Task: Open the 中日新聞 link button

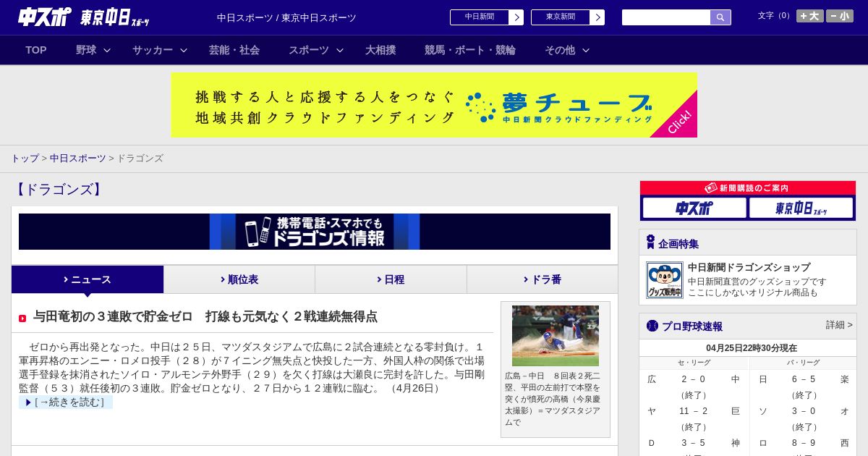Action: tap(480, 17)
